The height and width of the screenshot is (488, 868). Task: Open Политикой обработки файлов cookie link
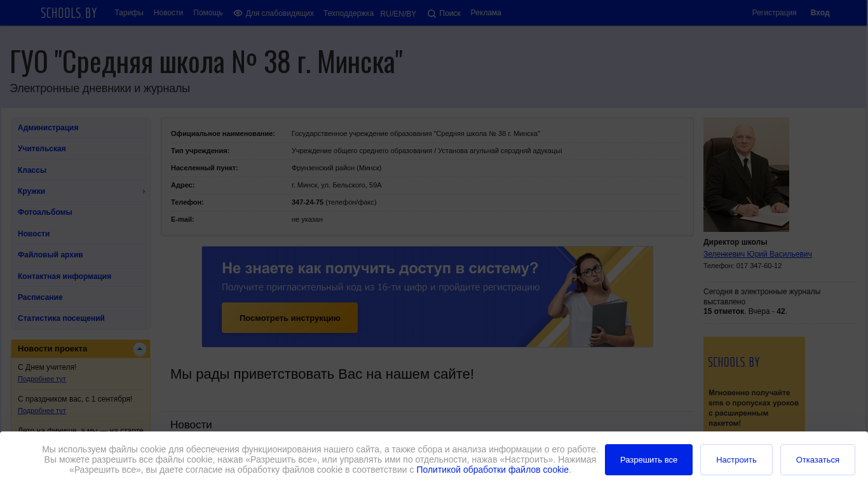(x=492, y=470)
